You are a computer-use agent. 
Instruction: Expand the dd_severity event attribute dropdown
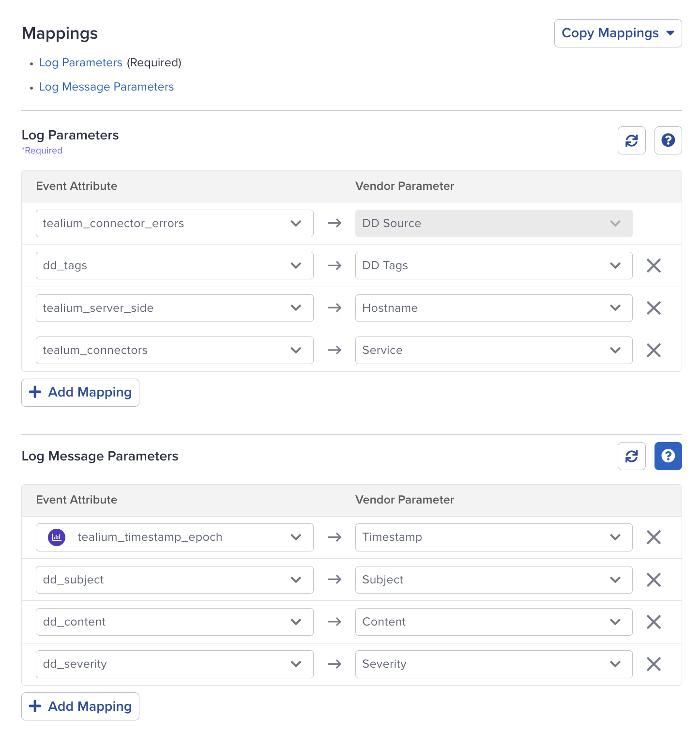pyautogui.click(x=174, y=664)
